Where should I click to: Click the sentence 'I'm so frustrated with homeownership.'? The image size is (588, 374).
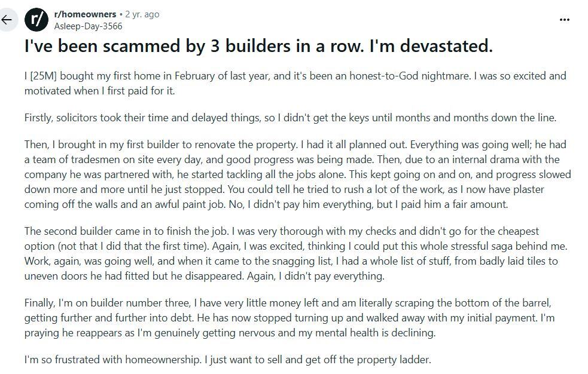[x=113, y=360]
